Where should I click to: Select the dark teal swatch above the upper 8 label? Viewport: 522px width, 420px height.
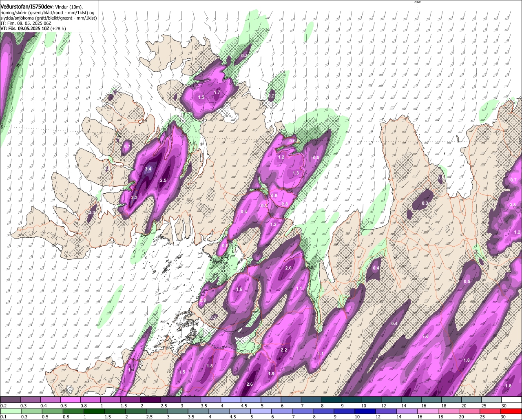[331, 400]
